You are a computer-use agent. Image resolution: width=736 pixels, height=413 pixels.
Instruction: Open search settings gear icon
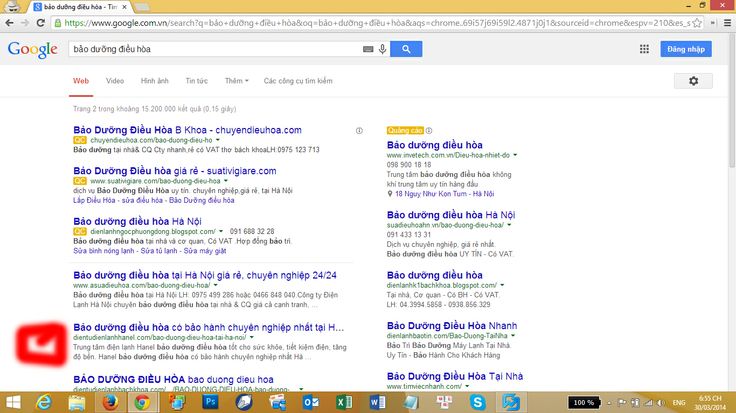click(x=693, y=81)
